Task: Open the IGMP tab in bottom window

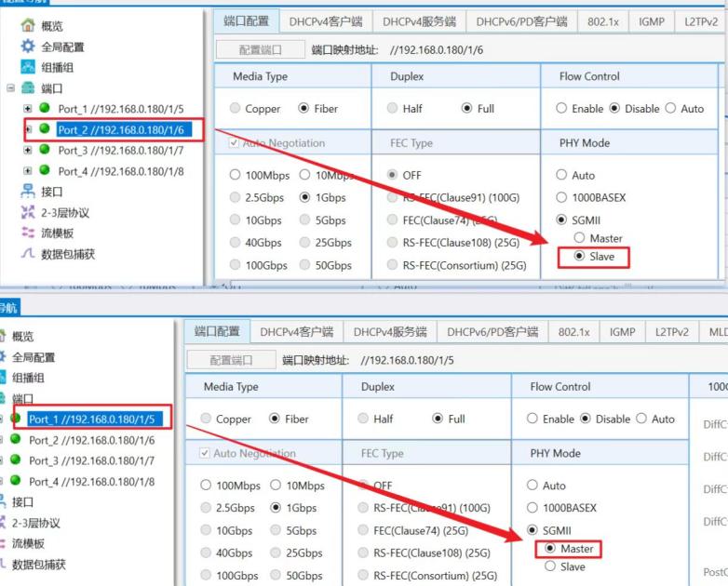Action: pos(622,332)
